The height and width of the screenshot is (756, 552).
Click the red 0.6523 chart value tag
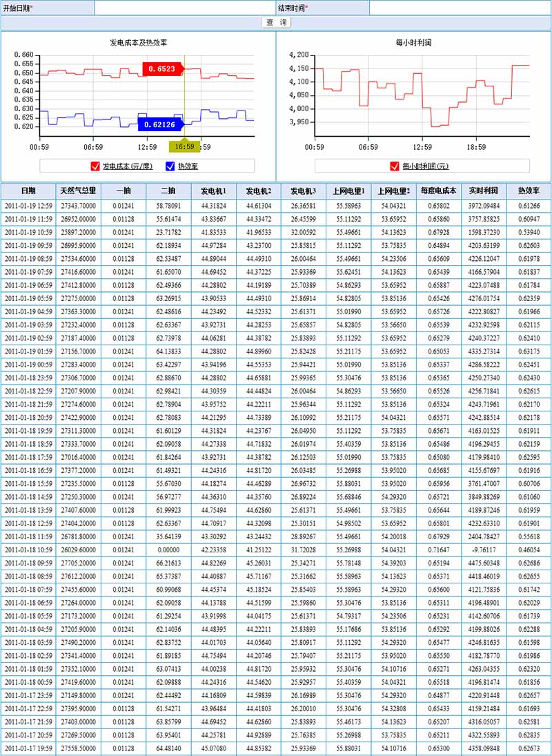click(164, 69)
